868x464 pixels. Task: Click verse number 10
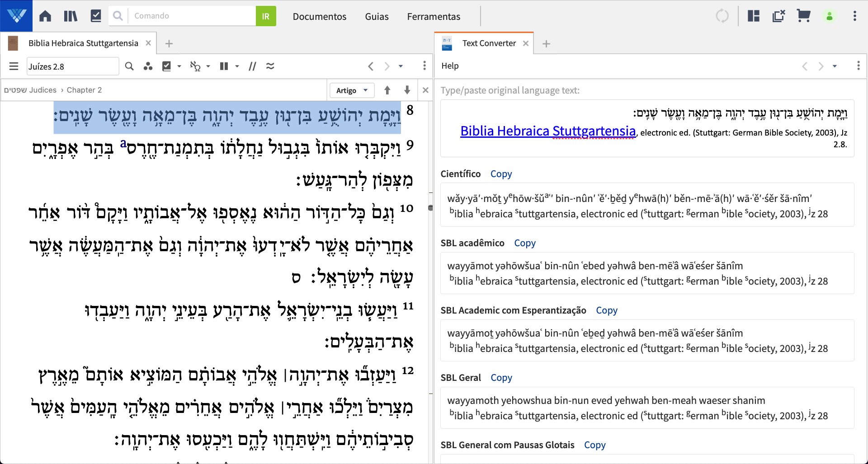[406, 208]
